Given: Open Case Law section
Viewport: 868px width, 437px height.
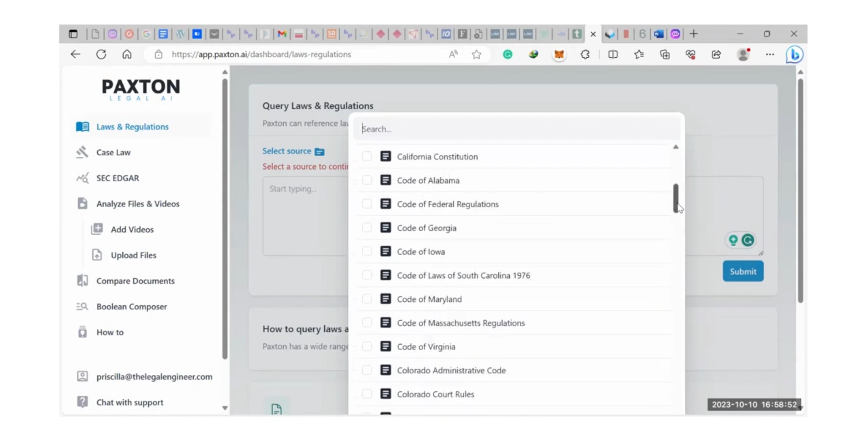Looking at the screenshot, I should [113, 153].
